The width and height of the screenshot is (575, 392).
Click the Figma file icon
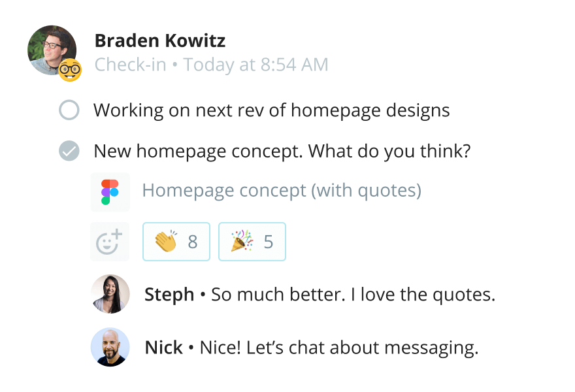coord(110,192)
